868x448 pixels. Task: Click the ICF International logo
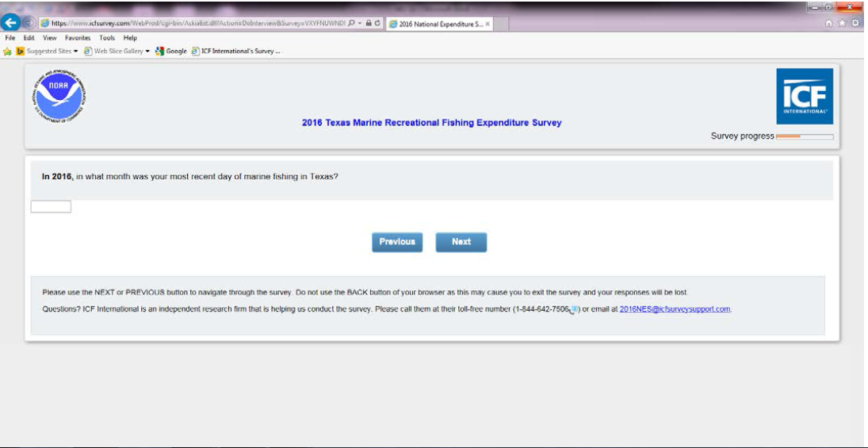click(x=805, y=97)
